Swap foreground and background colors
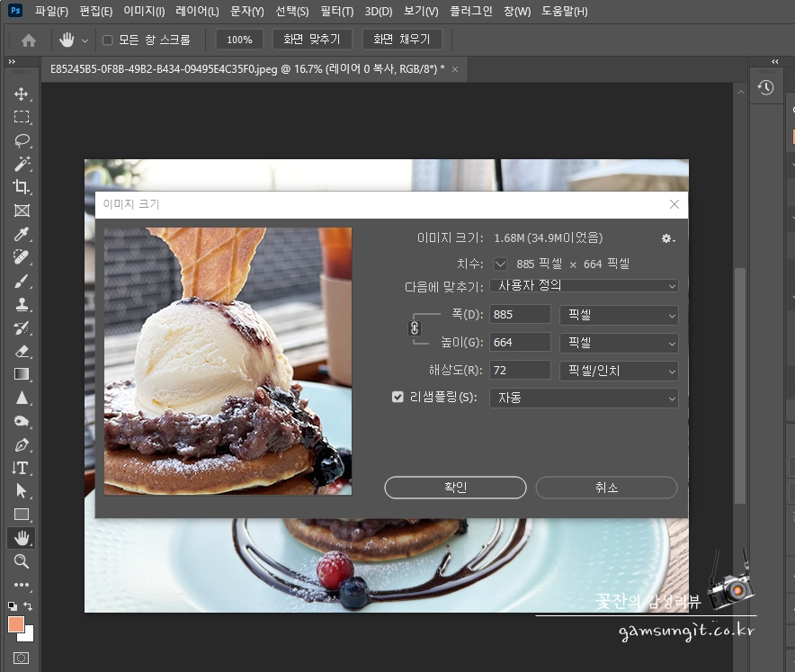The height and width of the screenshot is (672, 795). click(29, 605)
